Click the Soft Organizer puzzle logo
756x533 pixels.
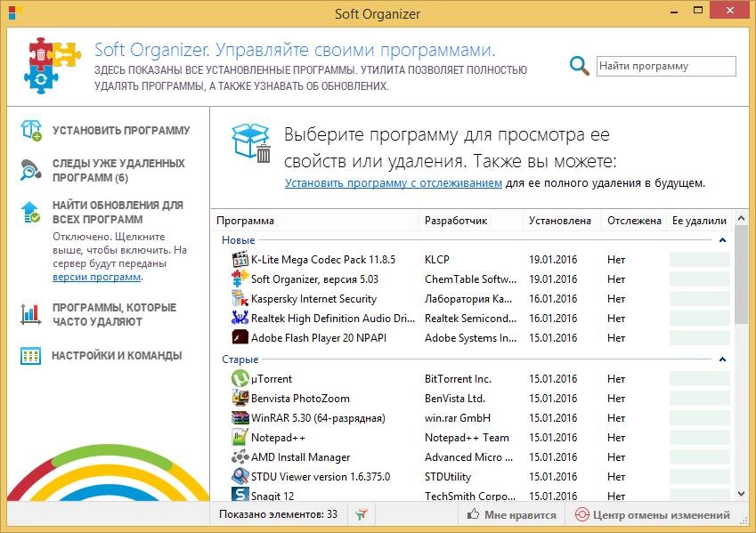52,65
